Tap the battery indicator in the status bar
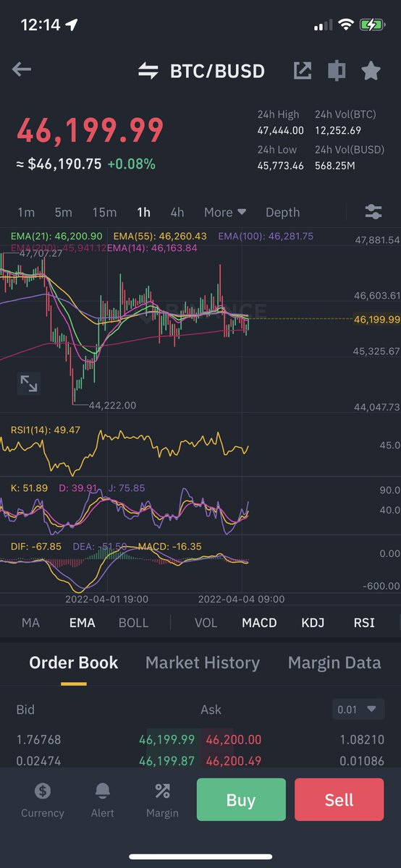This screenshot has height=868, width=401. tap(373, 25)
